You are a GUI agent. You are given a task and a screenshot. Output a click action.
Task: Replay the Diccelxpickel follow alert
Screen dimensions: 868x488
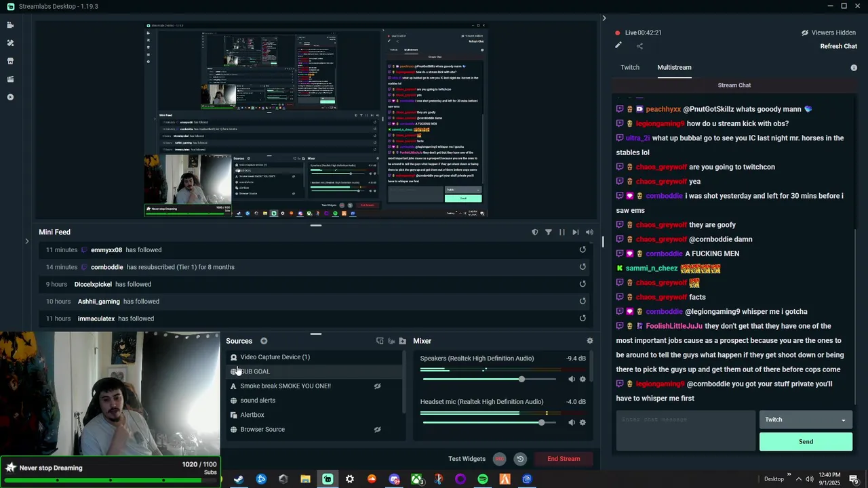click(583, 284)
